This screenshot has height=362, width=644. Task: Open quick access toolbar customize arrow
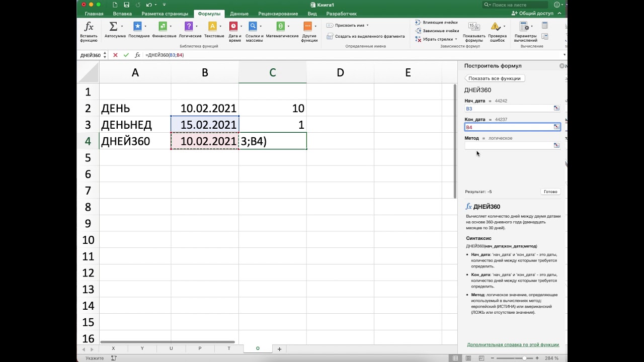tap(164, 5)
